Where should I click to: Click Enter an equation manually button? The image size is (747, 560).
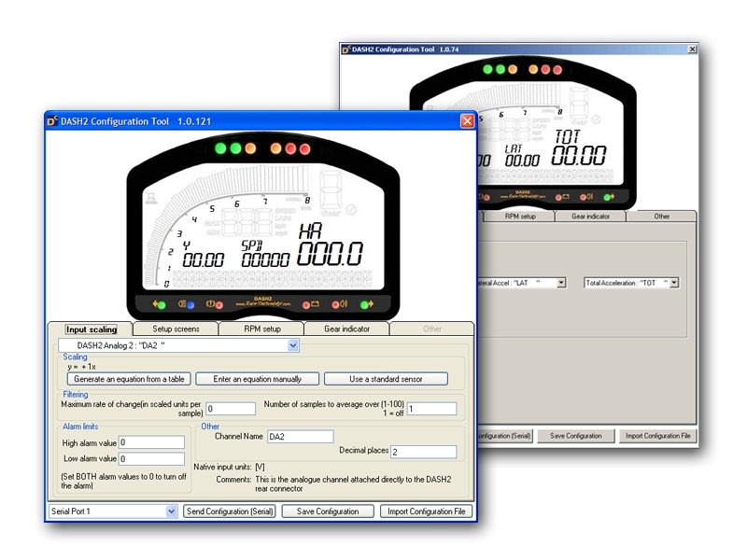coord(258,379)
